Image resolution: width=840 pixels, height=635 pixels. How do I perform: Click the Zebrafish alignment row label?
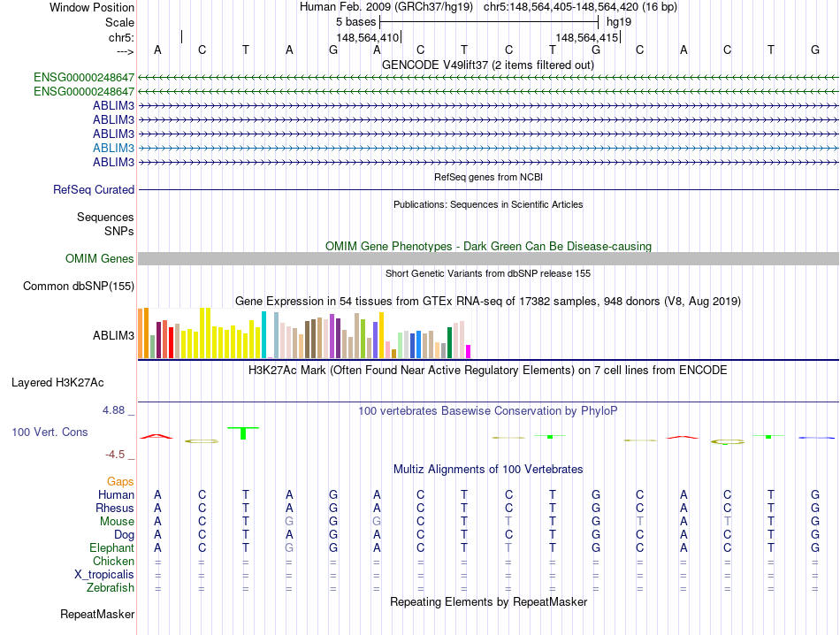[x=111, y=588]
